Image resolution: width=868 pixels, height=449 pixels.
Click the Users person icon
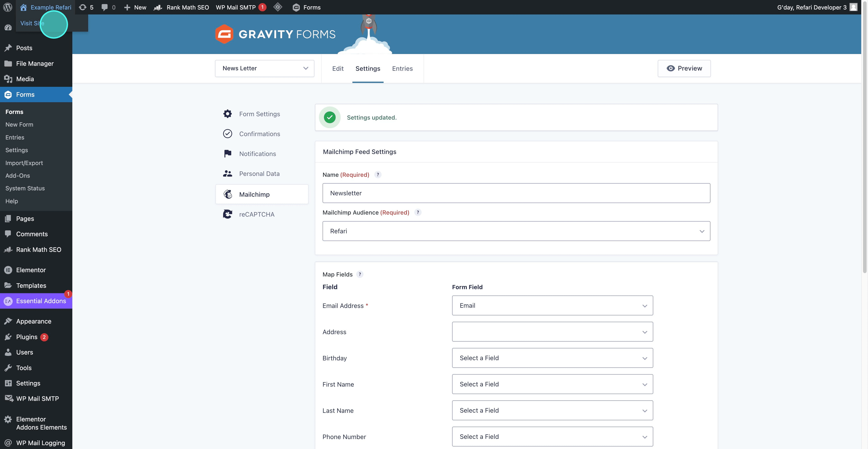click(8, 352)
